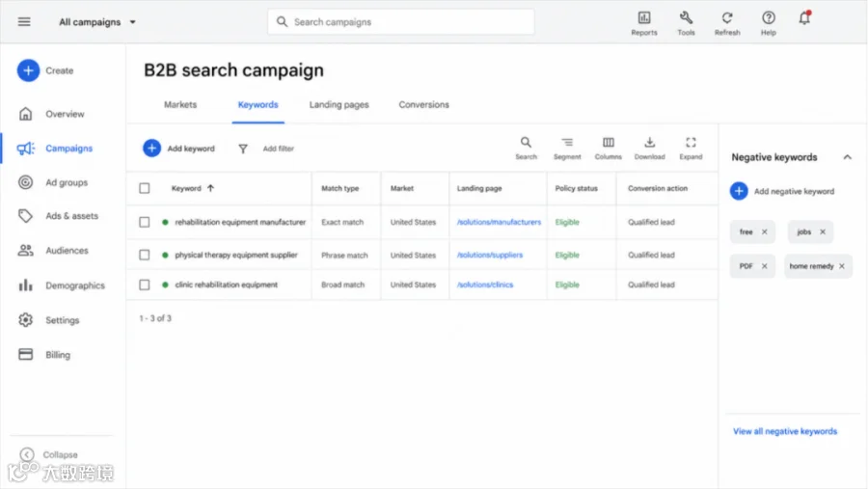
Task: Collapse the Negative keywords panel
Action: 847,157
